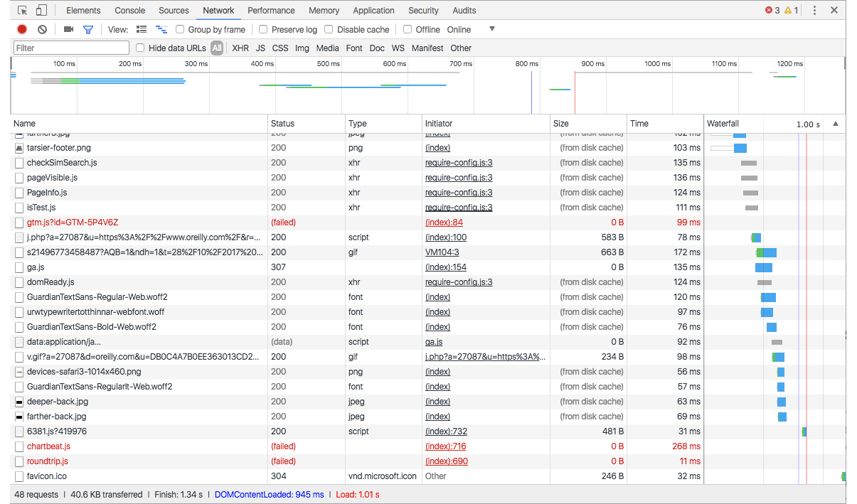This screenshot has width=857, height=504.
Task: Tick the Hide data URLs checkbox
Action: click(140, 48)
